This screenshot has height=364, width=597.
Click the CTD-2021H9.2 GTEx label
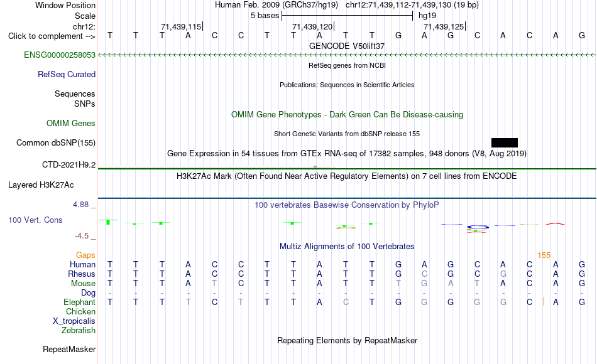[x=69, y=165]
